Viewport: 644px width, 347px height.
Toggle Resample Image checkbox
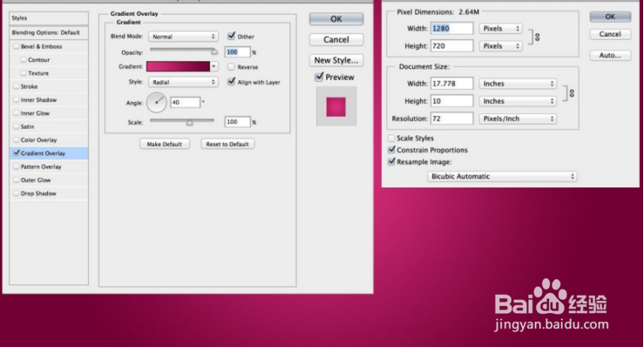pos(391,161)
